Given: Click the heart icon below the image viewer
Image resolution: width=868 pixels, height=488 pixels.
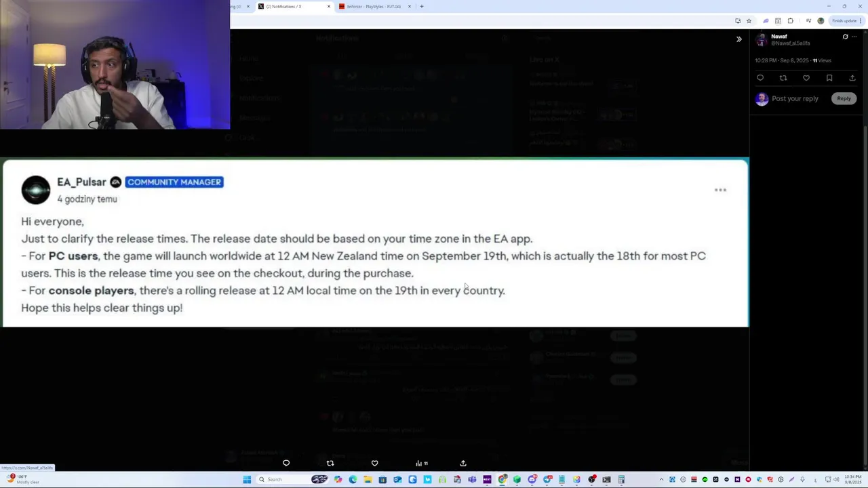Looking at the screenshot, I should tap(374, 463).
